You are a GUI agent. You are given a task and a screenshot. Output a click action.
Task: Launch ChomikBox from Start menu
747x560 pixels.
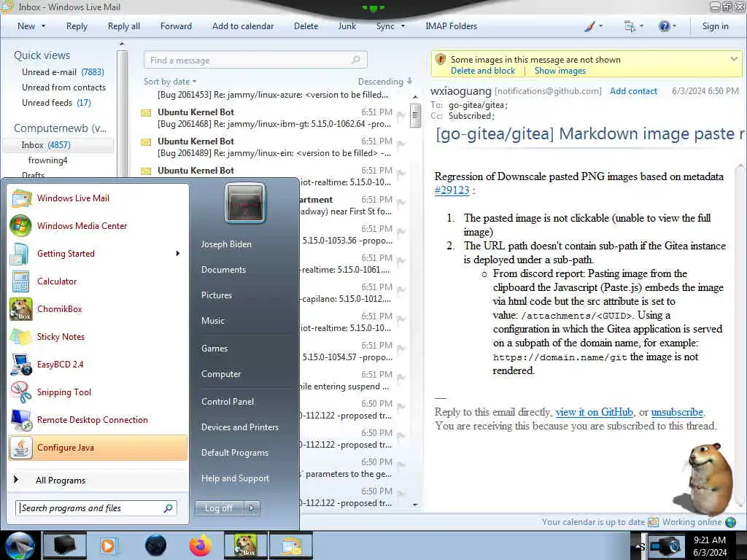point(98,308)
